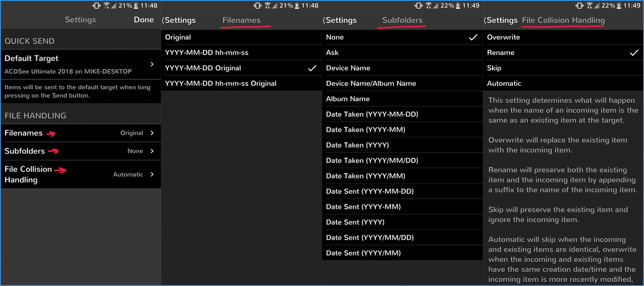Viewport: 644px width, 286px height.
Task: Select Skip in File Collision Handling
Action: click(x=493, y=68)
